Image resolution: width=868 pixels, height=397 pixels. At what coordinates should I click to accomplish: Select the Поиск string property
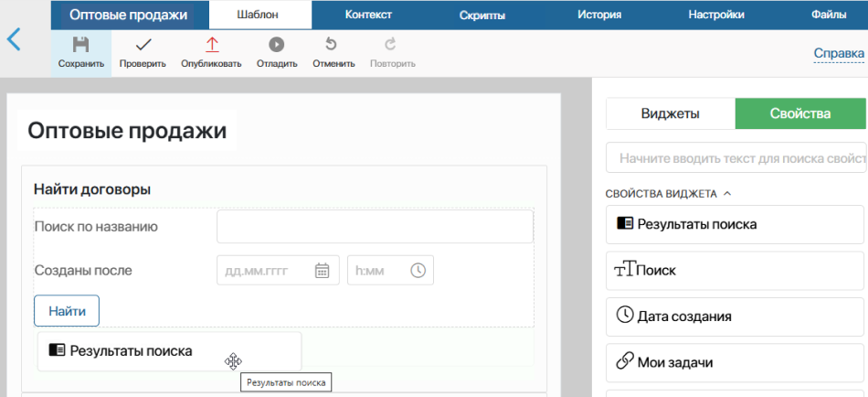coord(736,271)
